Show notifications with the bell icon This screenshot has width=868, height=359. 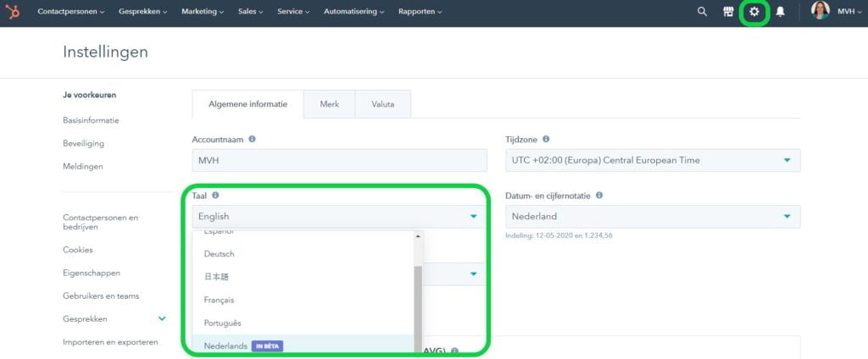780,12
